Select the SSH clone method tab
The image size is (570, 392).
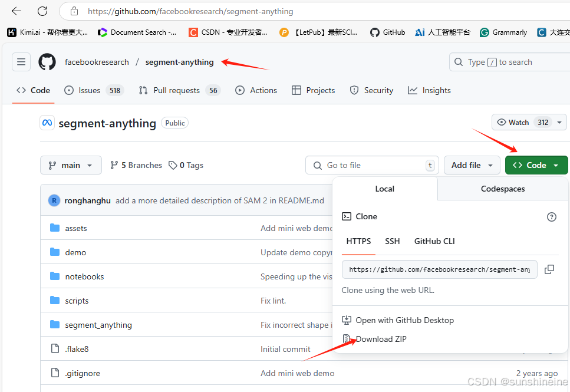[x=392, y=242]
